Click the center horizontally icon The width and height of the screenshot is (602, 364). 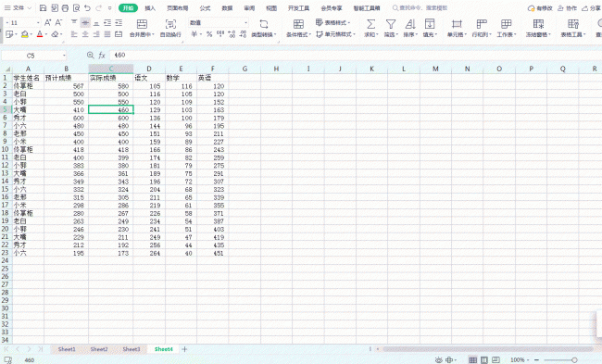pyautogui.click(x=85, y=34)
